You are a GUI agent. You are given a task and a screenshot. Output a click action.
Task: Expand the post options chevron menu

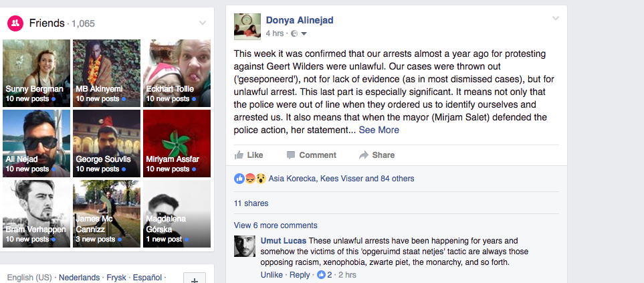pyautogui.click(x=555, y=19)
